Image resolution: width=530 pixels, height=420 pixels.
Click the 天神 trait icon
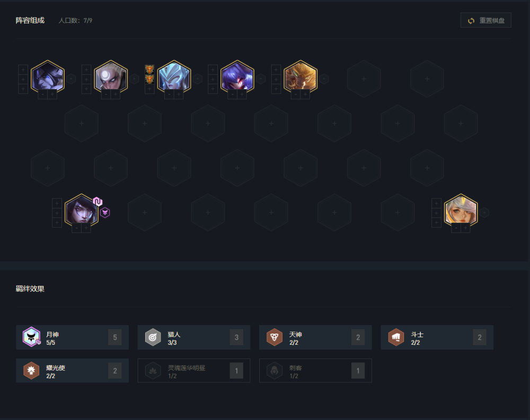[x=275, y=337]
